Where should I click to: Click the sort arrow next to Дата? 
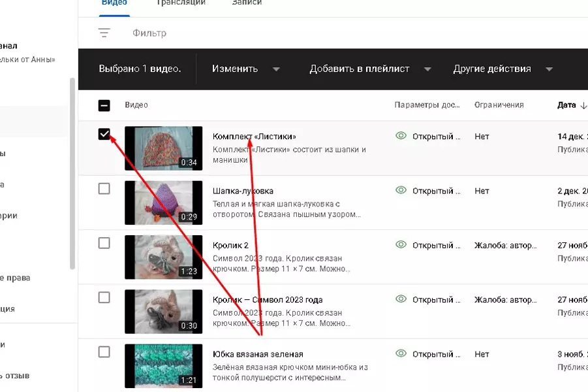[x=583, y=105]
